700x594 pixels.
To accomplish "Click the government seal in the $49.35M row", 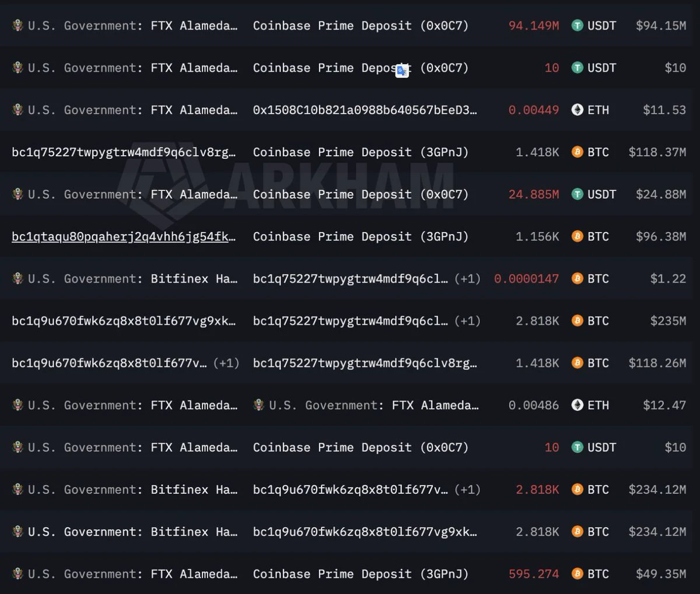I will tap(18, 574).
